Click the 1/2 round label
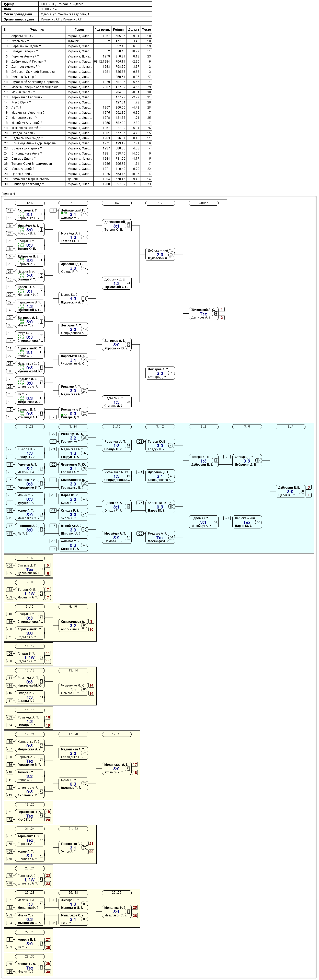 [x=160, y=203]
